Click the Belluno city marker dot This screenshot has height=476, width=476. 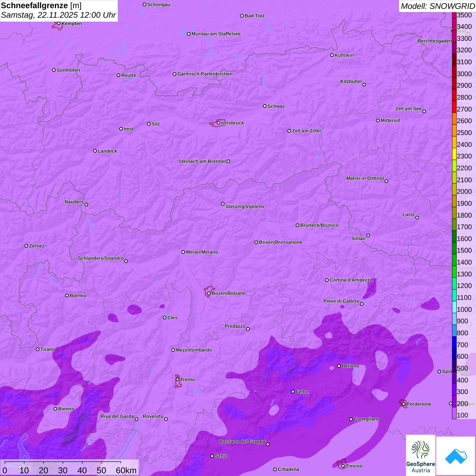(339, 366)
